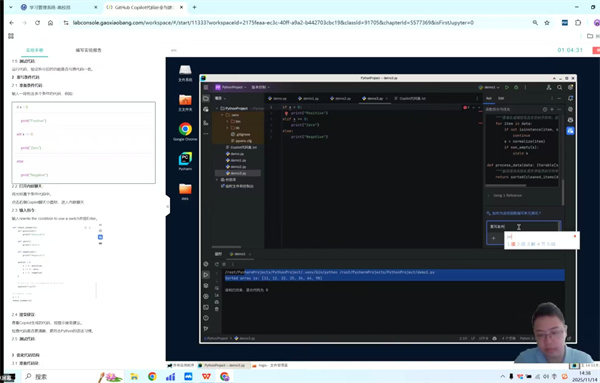This screenshot has height=383, width=600.
Task: Click the PyCharm Run button in toolbar
Action: (x=507, y=87)
